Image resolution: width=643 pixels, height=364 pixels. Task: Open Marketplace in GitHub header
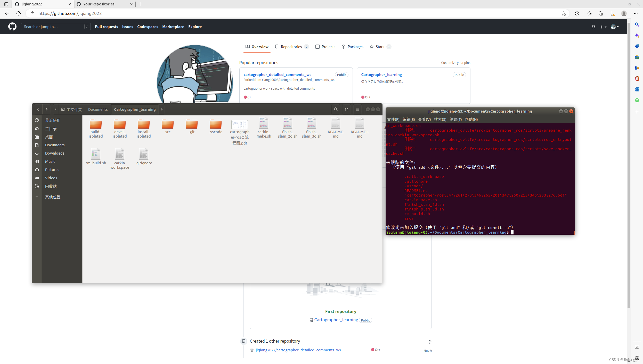173,27
